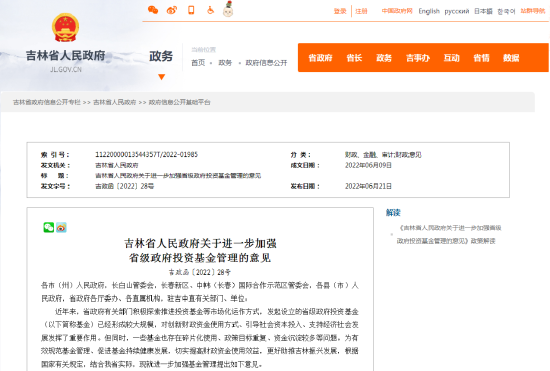Open 吉林省人民政府 path link in gray bar
Screen dimensions: 550x371
114,102
